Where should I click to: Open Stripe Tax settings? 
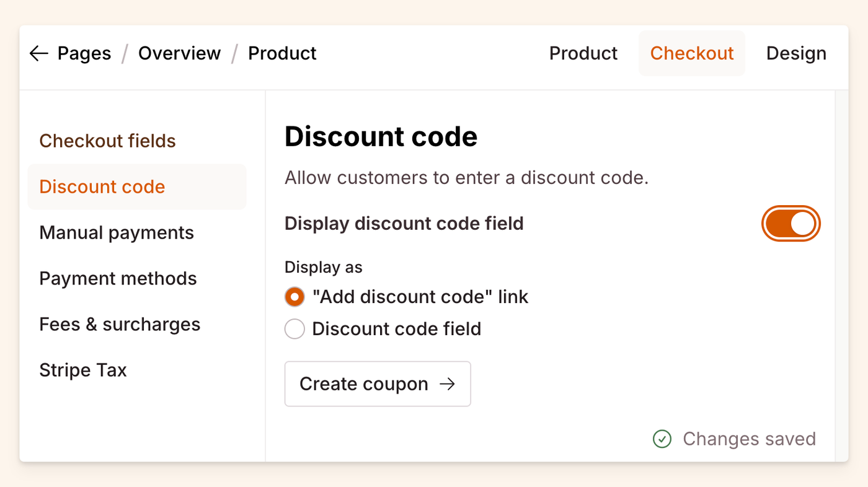(83, 371)
